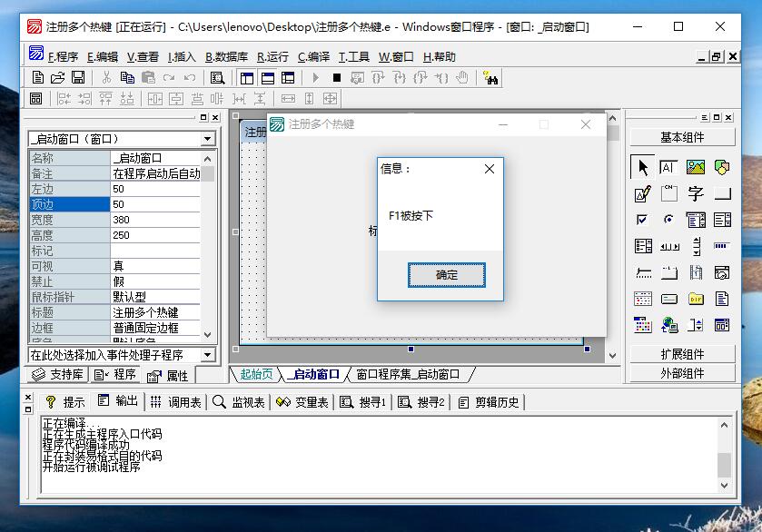Screen dimensions: 762x532
Task: Click the save file toolbar icon
Action: [x=78, y=78]
